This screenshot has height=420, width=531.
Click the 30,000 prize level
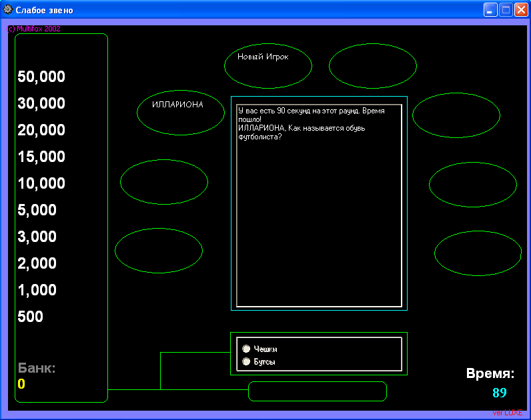click(x=41, y=103)
